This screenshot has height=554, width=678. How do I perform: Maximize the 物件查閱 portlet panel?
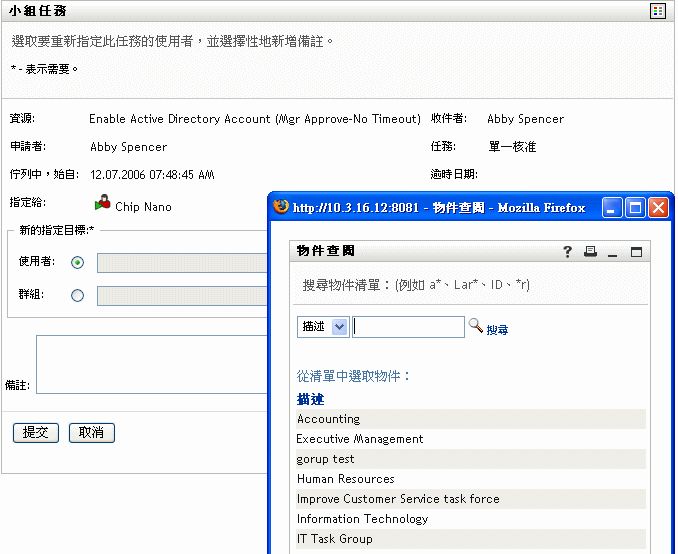(x=636, y=252)
